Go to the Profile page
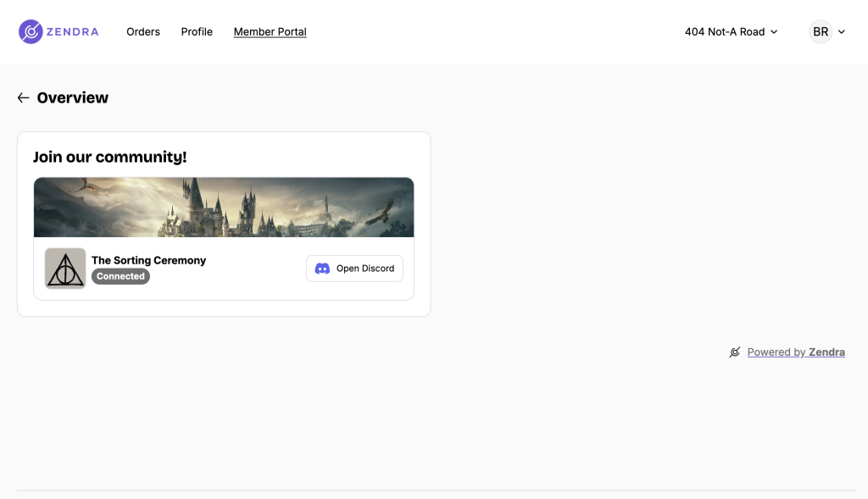Image resolution: width=868 pixels, height=499 pixels. point(197,31)
